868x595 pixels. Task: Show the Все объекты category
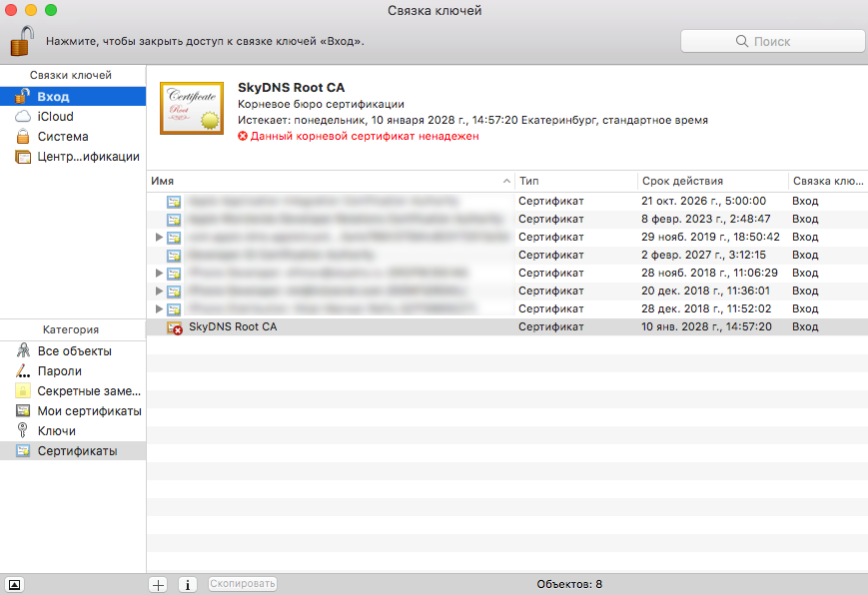point(73,351)
